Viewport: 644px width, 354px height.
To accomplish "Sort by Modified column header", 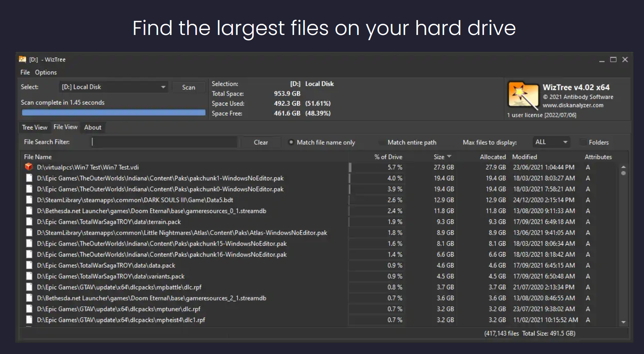I will click(x=524, y=157).
